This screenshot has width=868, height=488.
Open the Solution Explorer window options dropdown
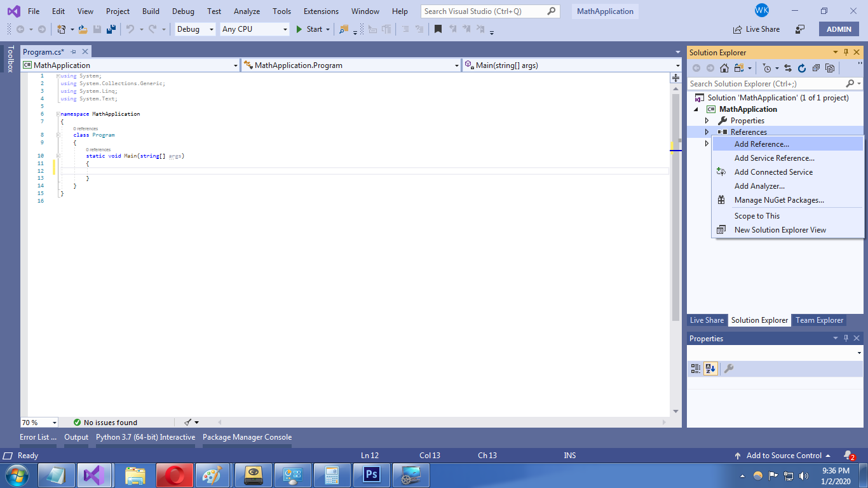tap(836, 53)
